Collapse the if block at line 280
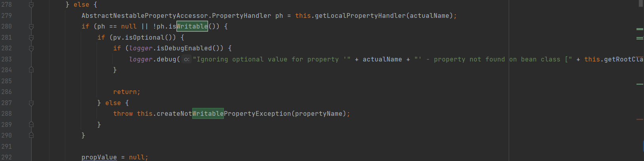The image size is (644, 161). click(31, 27)
